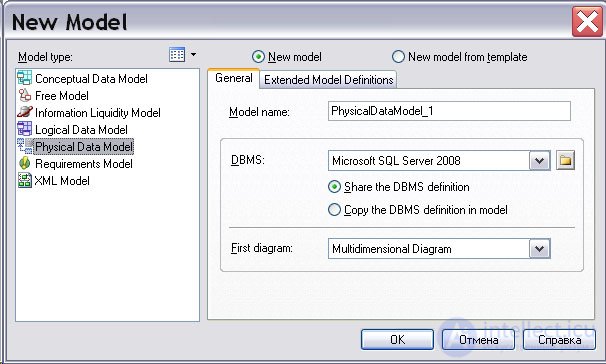
Task: Pick the Information Liquidity Model icon
Action: tap(25, 112)
